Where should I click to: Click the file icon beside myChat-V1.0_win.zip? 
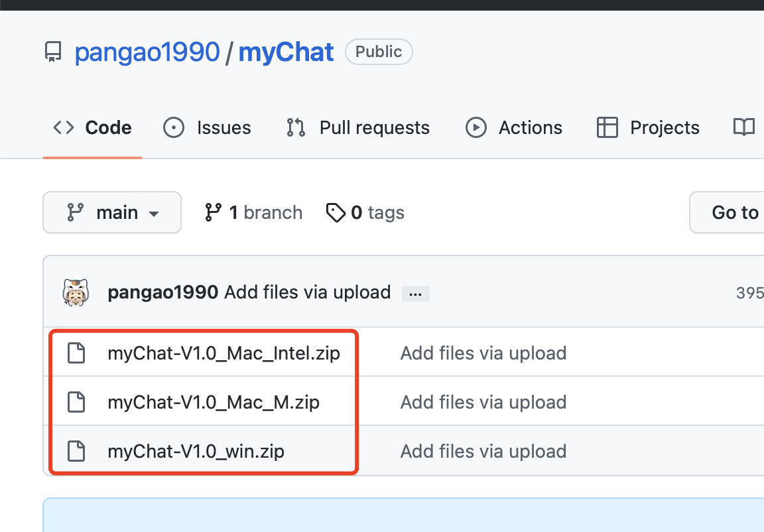pos(76,451)
